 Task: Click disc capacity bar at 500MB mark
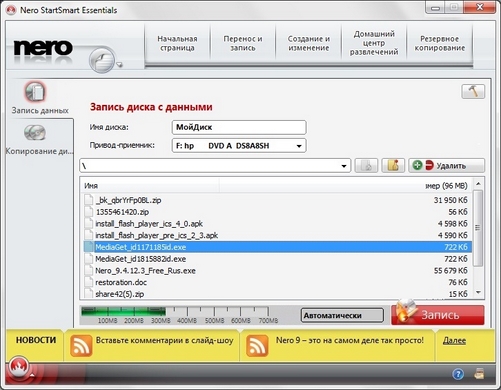pos(214,312)
